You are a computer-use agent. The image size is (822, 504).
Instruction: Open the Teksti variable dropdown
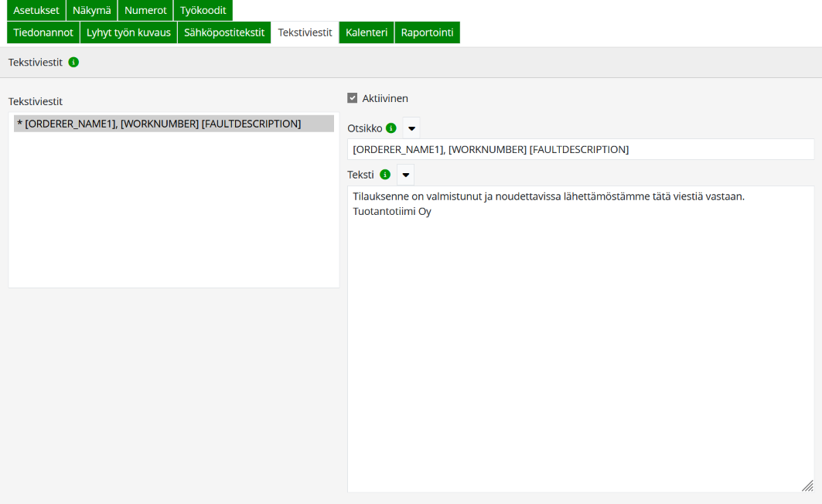[405, 175]
